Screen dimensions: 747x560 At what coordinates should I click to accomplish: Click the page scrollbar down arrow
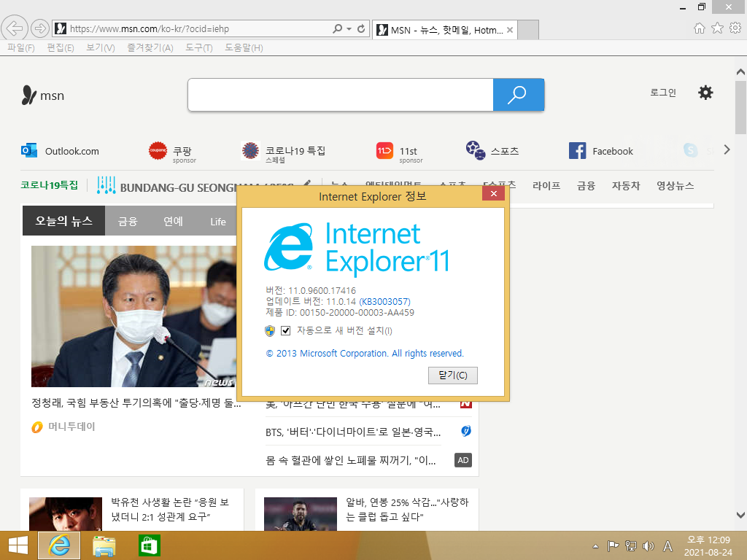[x=740, y=515]
